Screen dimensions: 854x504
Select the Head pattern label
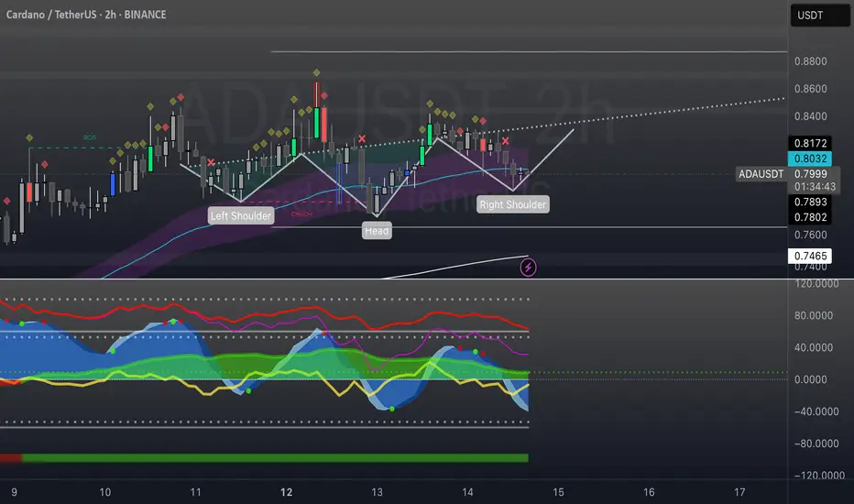pyautogui.click(x=377, y=231)
